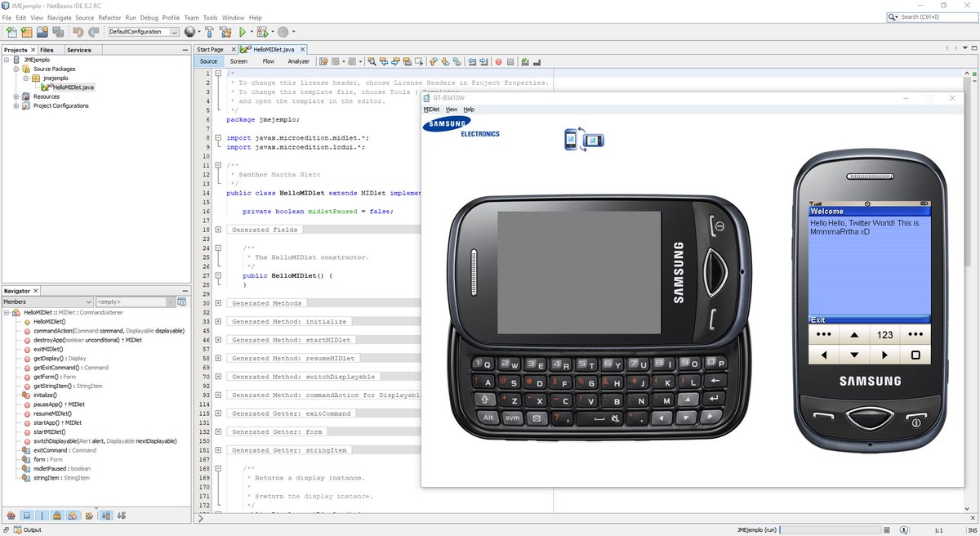Click the right arrow key on emulator keypad
This screenshot has width=980, height=536.
click(x=884, y=355)
